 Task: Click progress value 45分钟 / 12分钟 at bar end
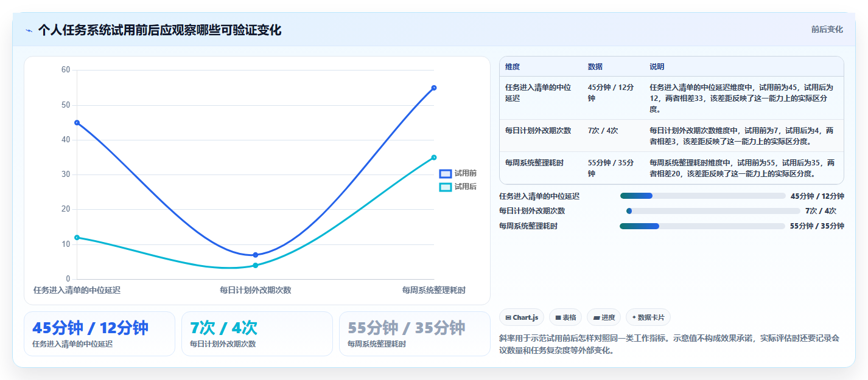tap(817, 196)
